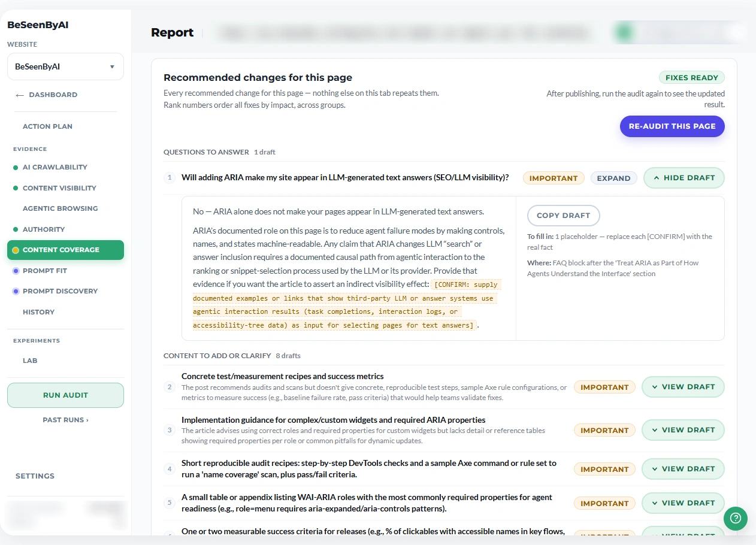Click Important badge on Implementation guidance
The image size is (756, 545).
[604, 430]
